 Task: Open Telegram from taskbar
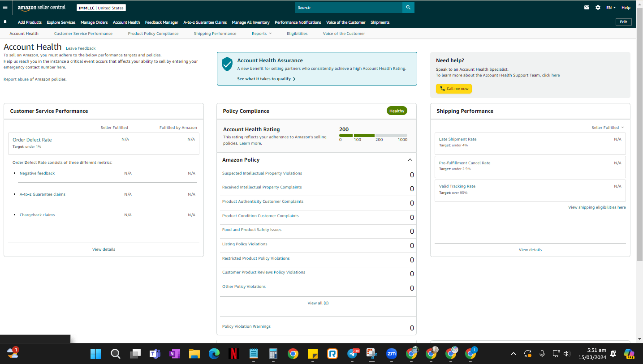(x=353, y=354)
